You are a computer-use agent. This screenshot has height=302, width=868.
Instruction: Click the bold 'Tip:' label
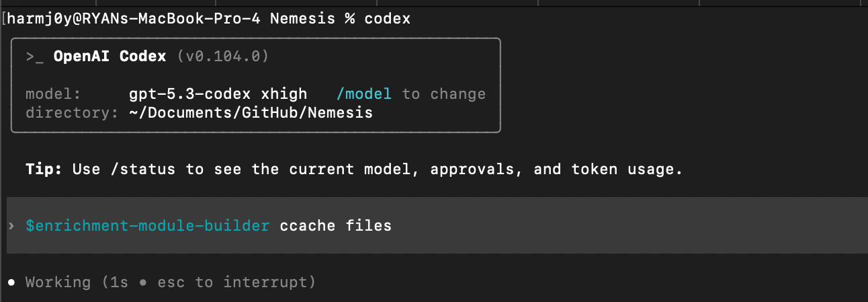44,169
